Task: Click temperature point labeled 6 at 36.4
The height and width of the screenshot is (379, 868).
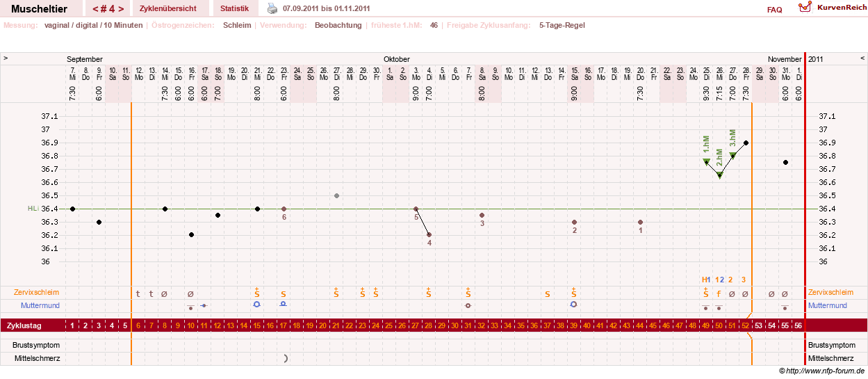Action: point(284,209)
